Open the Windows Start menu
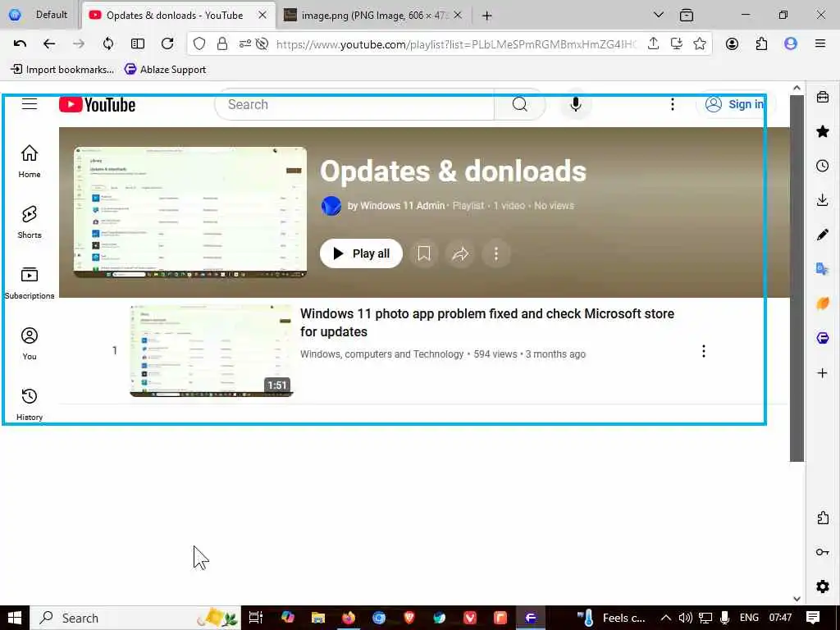This screenshot has width=840, height=630. coord(15,618)
